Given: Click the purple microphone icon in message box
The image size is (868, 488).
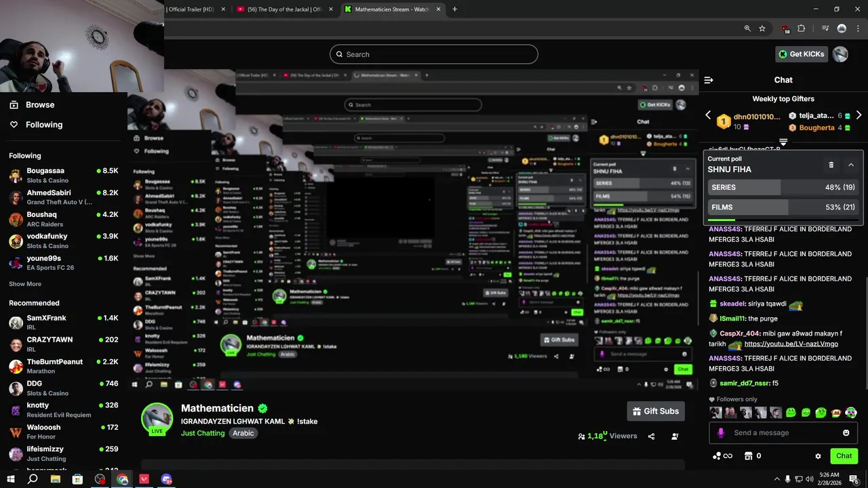Looking at the screenshot, I should point(720,432).
